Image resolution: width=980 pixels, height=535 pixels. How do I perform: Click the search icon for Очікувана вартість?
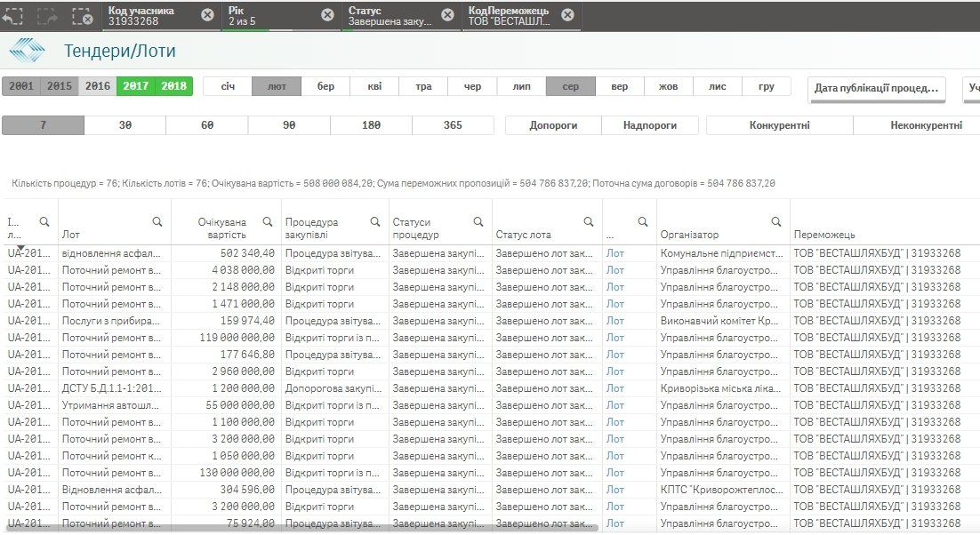coord(268,222)
